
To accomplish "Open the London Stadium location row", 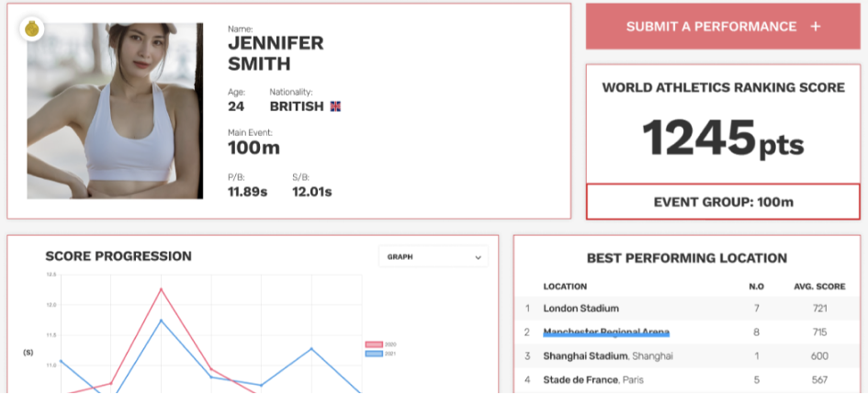I will [x=581, y=309].
